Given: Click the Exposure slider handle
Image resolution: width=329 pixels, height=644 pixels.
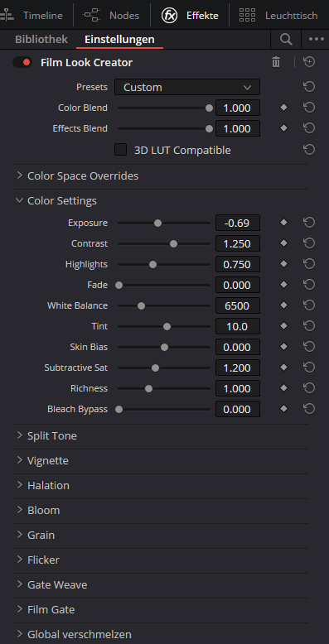Looking at the screenshot, I should click(x=158, y=223).
